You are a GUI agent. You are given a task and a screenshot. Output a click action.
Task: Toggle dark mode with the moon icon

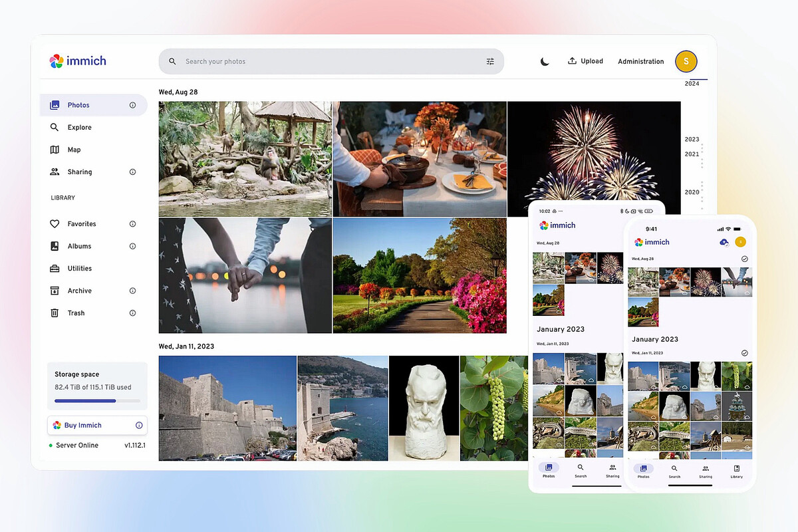pos(545,61)
